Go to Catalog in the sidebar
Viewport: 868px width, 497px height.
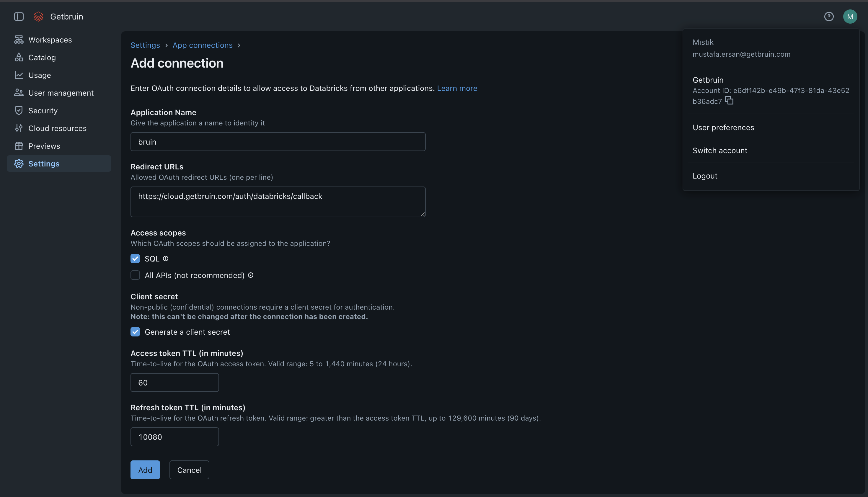coord(59,57)
